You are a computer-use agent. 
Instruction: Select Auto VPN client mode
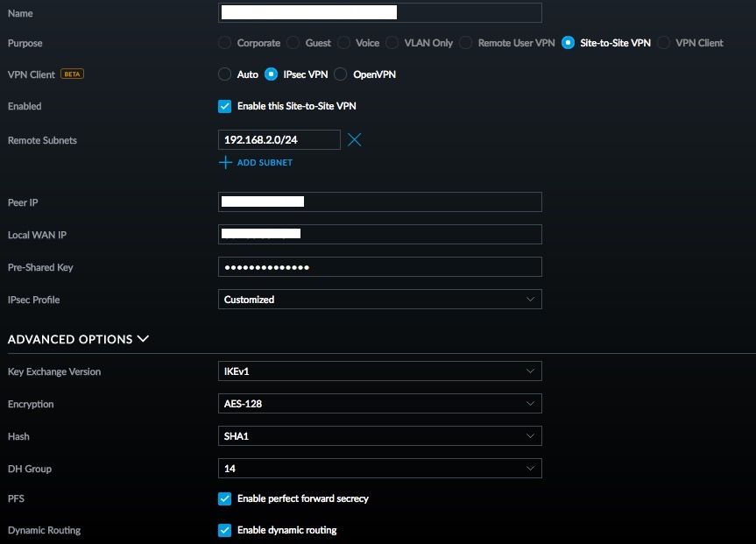(x=225, y=74)
